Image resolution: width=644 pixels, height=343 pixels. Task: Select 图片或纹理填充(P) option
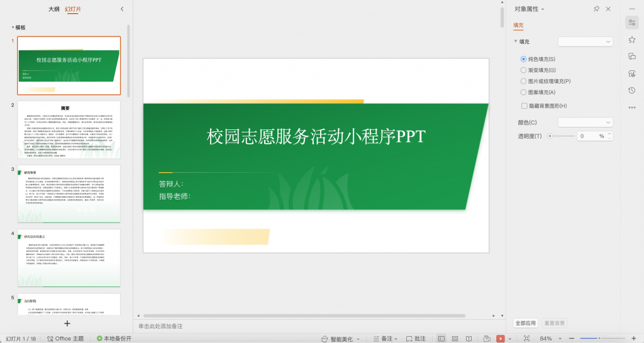click(545, 81)
